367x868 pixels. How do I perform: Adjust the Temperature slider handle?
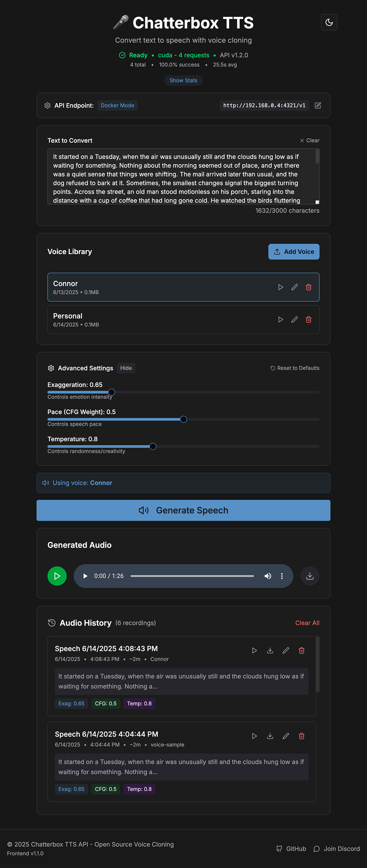[x=153, y=447]
